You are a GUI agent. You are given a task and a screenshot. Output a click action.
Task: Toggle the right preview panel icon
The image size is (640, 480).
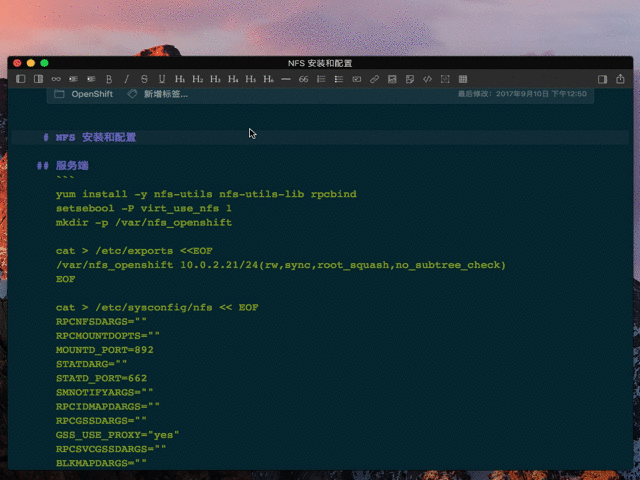602,79
